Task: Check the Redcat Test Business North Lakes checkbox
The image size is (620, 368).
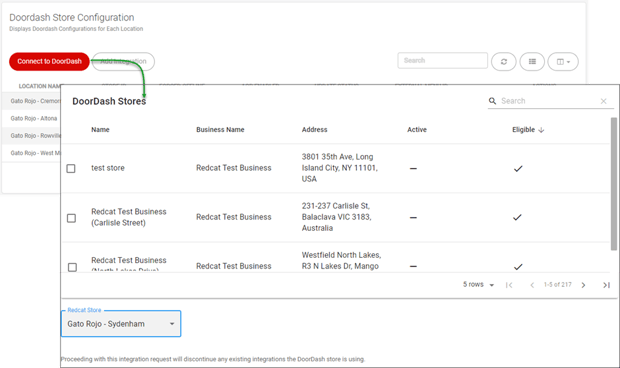Action: pos(72,267)
